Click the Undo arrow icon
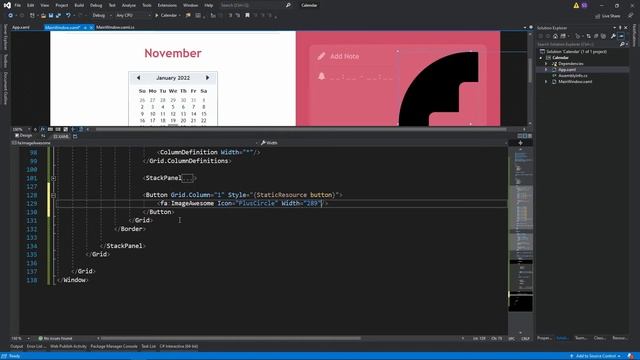Image resolution: width=640 pixels, height=360 pixels. point(68,16)
